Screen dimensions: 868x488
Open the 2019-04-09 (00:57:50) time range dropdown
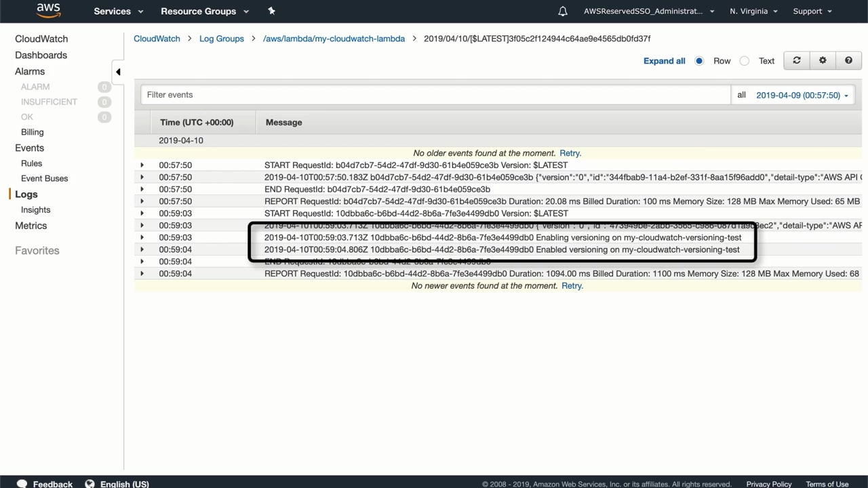click(802, 95)
